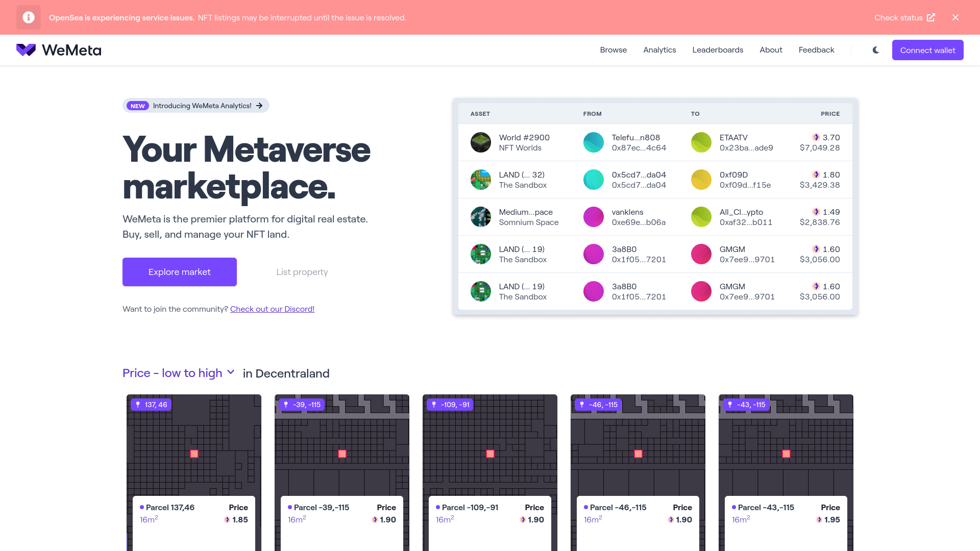
Task: Click Telefu...n808 sender avatar
Action: click(594, 142)
